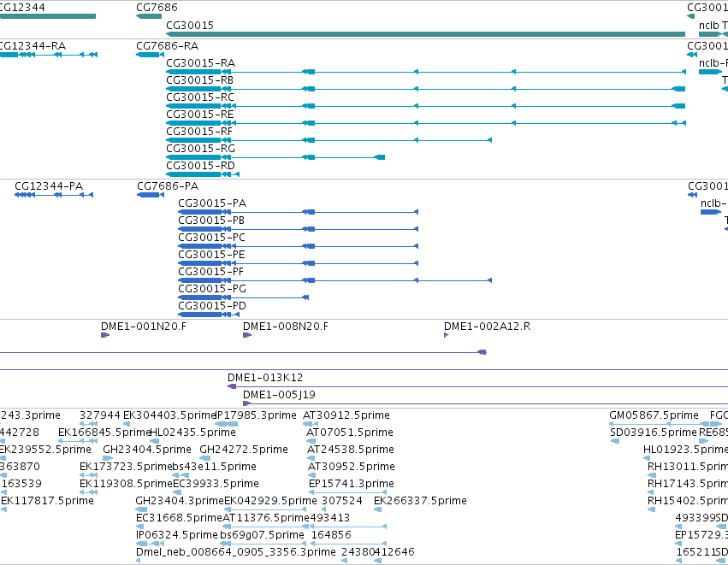
Task: Click the 164856 EST label
Action: coord(331,535)
